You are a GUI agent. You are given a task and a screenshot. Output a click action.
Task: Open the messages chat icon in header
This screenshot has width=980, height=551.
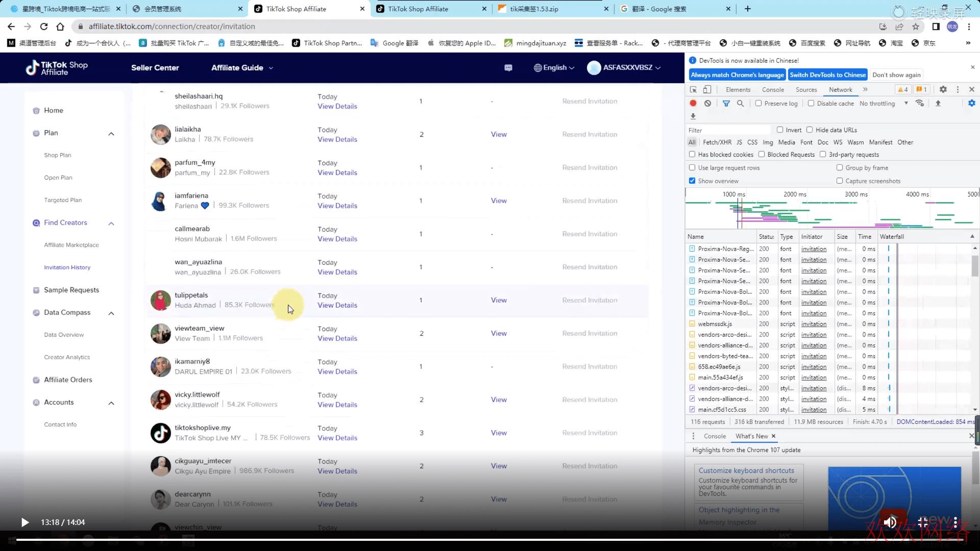pos(508,68)
